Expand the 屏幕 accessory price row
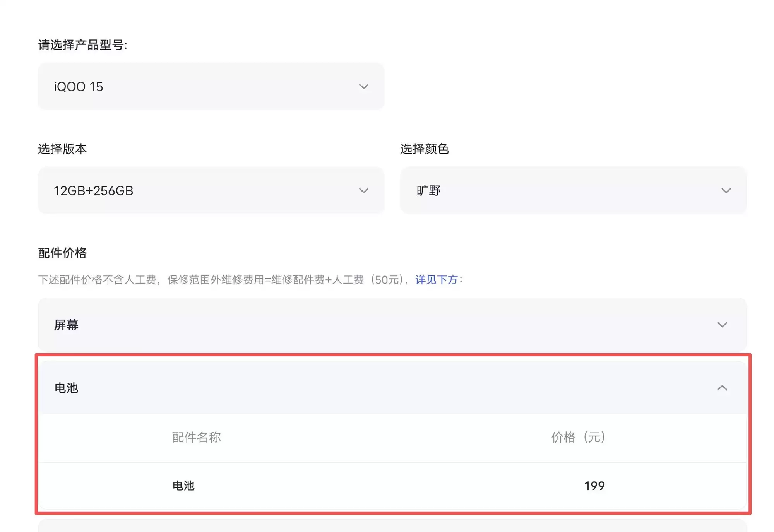 coord(392,325)
